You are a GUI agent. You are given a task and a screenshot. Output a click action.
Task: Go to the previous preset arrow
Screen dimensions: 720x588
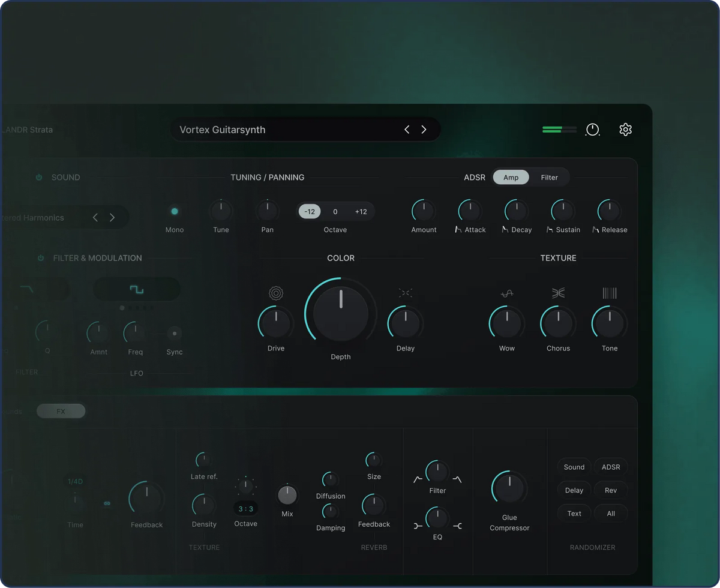(407, 130)
